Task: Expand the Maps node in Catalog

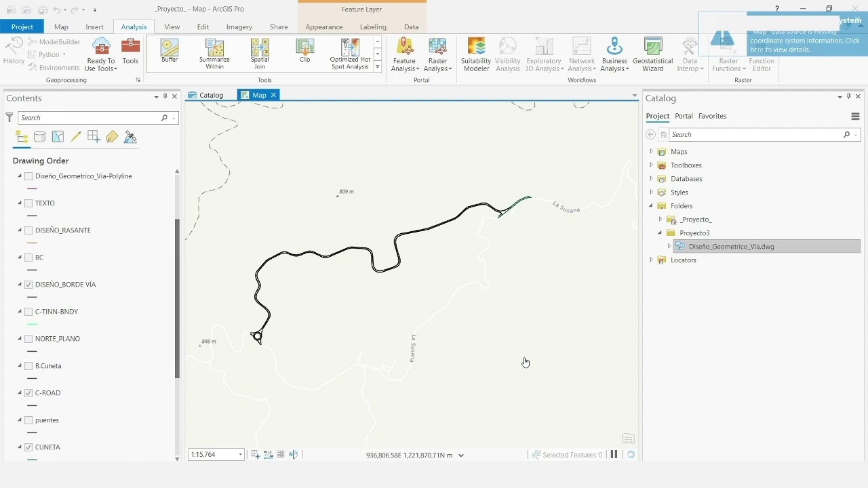Action: tap(651, 152)
